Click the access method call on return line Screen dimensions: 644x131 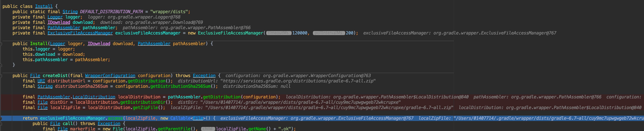click(115, 118)
